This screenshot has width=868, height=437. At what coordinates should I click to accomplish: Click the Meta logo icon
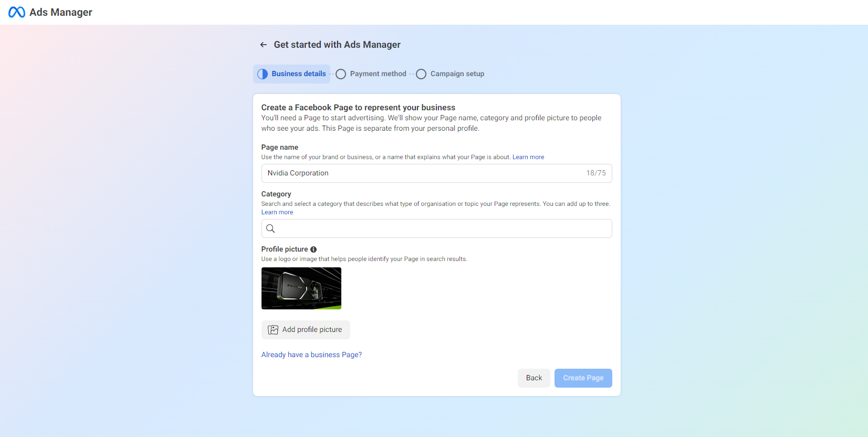click(x=17, y=12)
